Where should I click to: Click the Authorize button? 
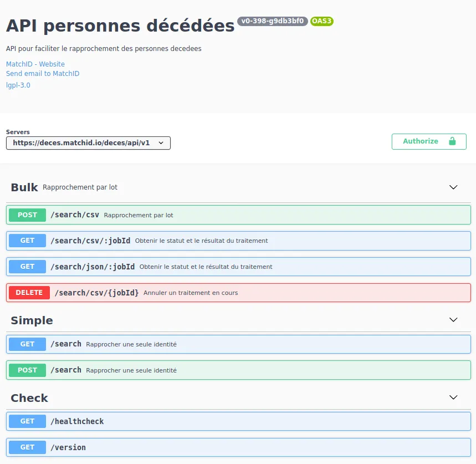coord(429,141)
